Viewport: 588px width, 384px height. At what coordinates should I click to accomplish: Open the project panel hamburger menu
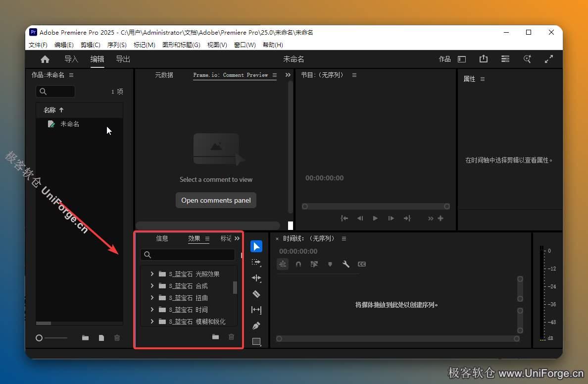click(x=71, y=75)
